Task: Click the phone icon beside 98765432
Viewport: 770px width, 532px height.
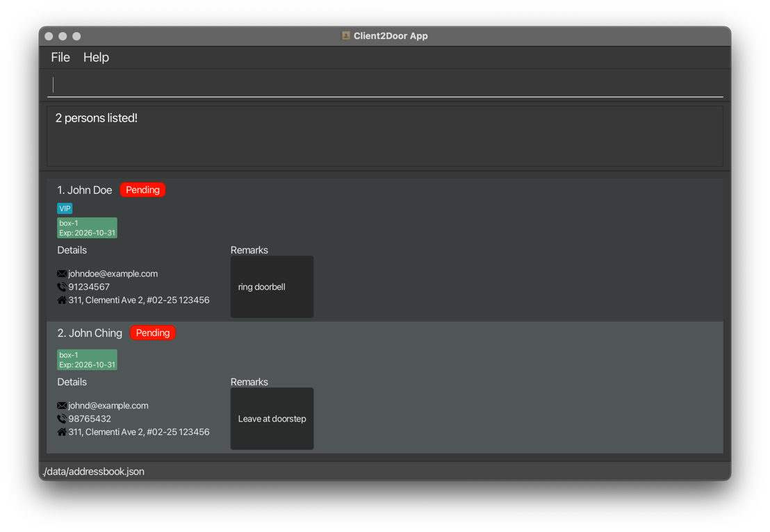Action: click(x=62, y=419)
